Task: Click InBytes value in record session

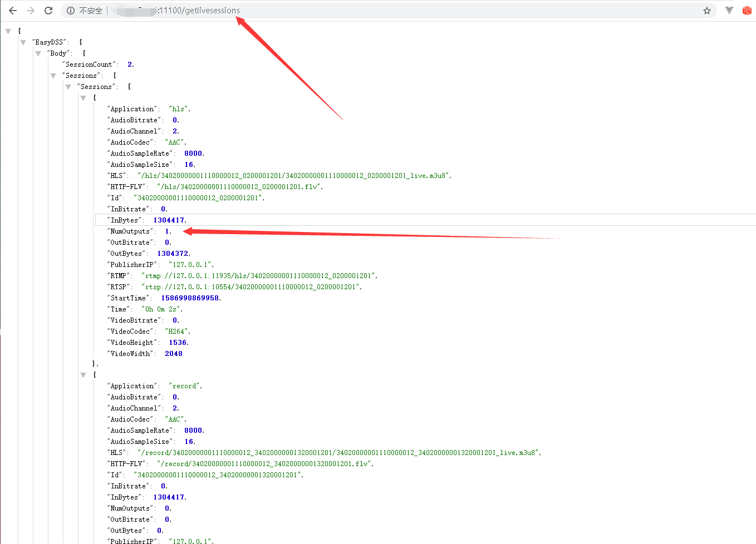Action: click(169, 497)
